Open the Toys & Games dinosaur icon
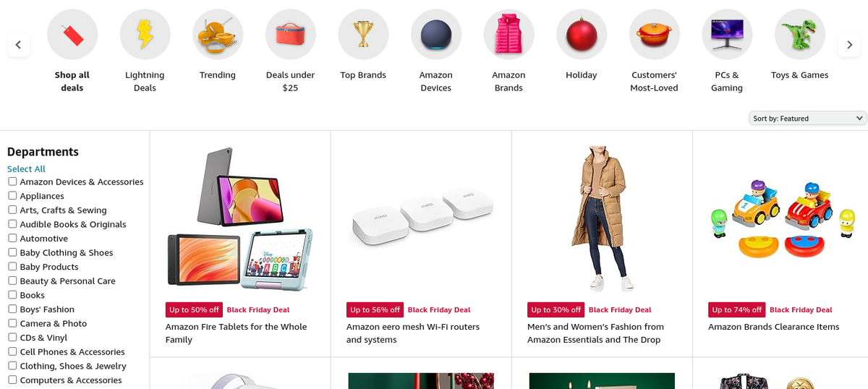 pyautogui.click(x=800, y=34)
